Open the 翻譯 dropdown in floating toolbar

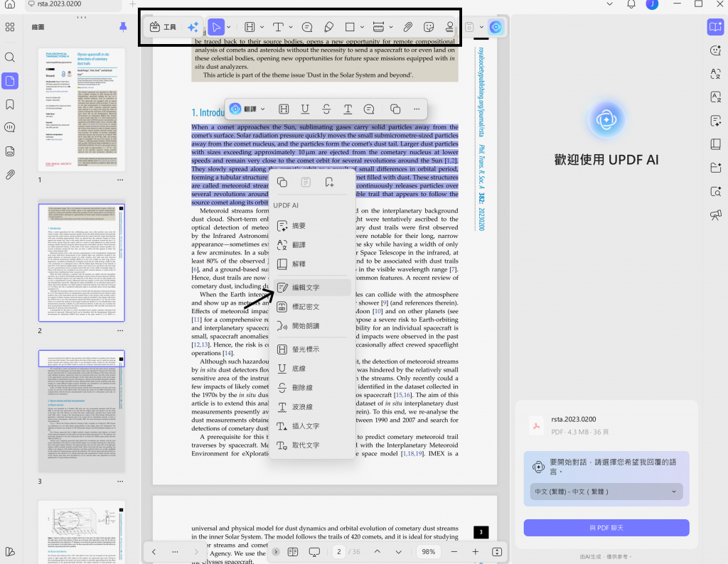247,109
